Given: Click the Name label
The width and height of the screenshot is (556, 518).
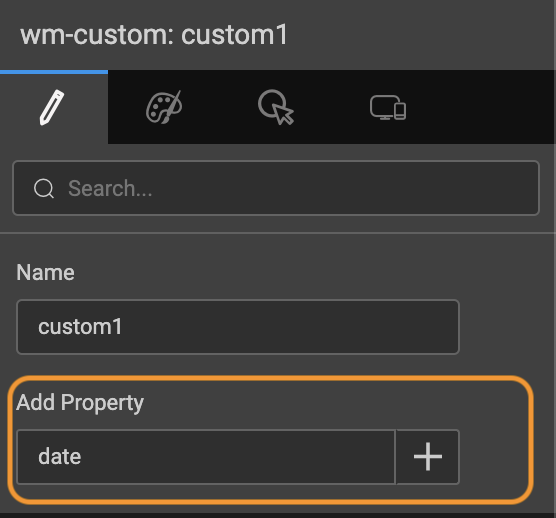Looking at the screenshot, I should point(45,272).
